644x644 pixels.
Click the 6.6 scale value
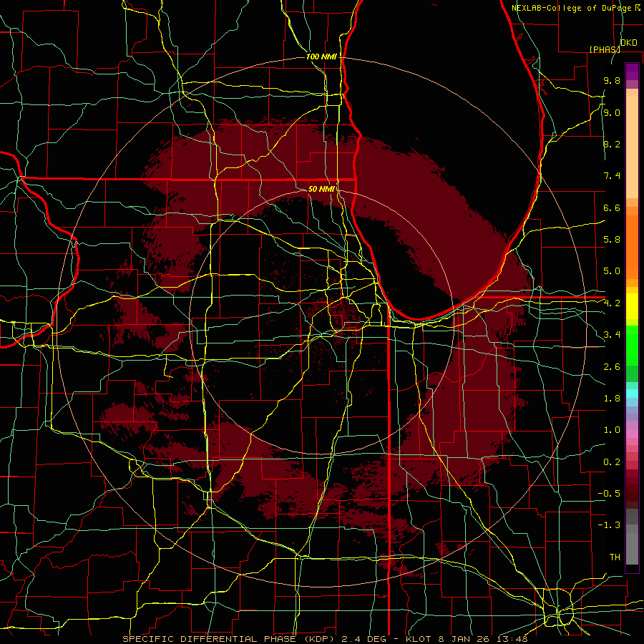tap(612, 208)
